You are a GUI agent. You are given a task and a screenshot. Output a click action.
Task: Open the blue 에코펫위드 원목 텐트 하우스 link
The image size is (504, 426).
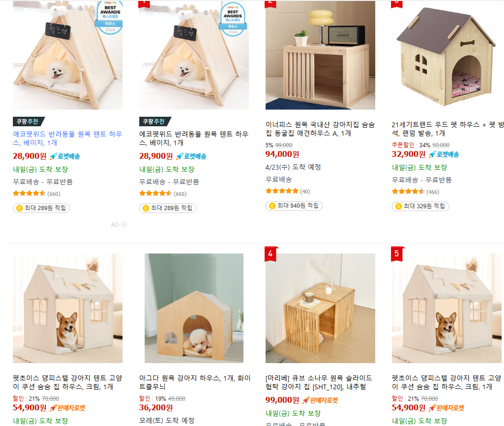click(68, 138)
